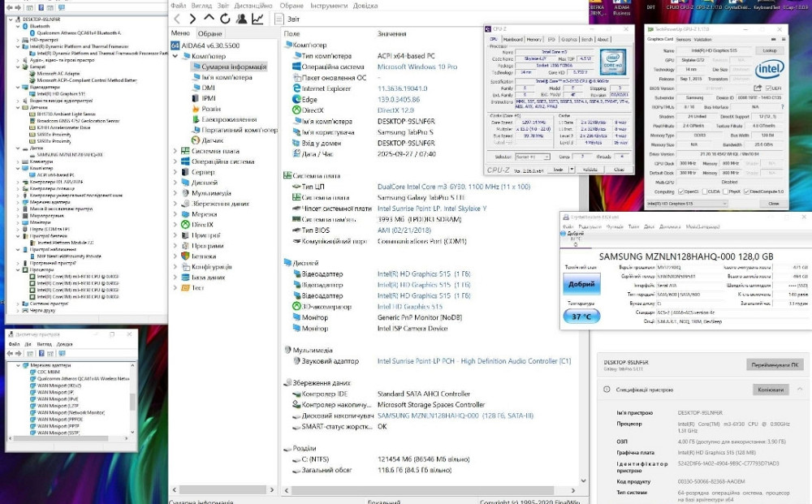Expand the Системна плата tree node

[175, 151]
